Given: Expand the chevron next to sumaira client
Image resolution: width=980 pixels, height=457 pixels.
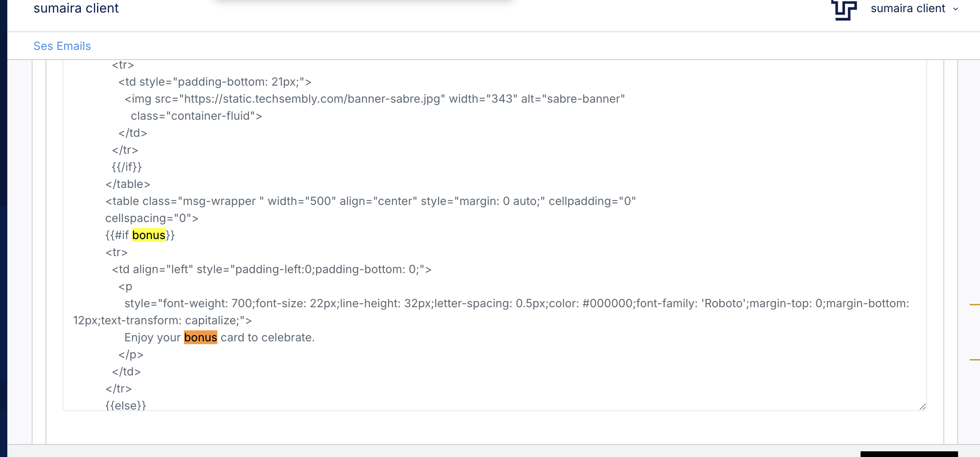Looking at the screenshot, I should [956, 9].
